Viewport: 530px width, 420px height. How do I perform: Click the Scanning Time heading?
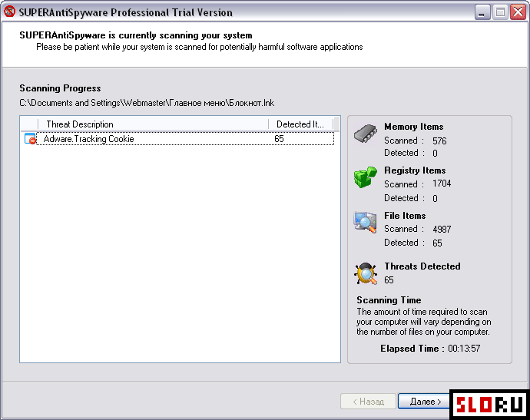[389, 300]
